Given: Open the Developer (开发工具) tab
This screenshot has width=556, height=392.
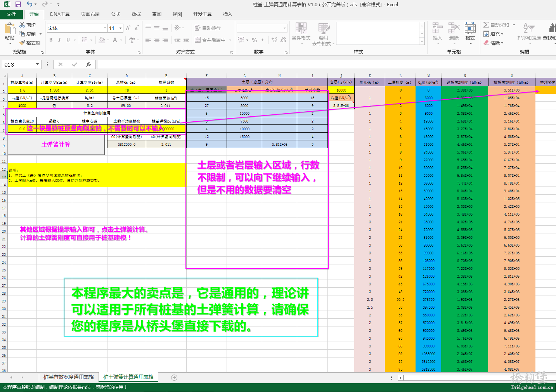Looking at the screenshot, I should 203,14.
